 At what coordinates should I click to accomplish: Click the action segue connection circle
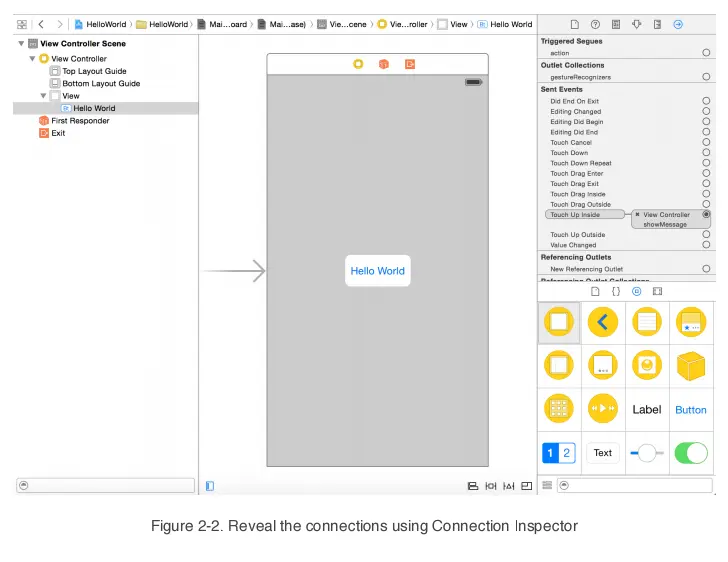coord(706,52)
